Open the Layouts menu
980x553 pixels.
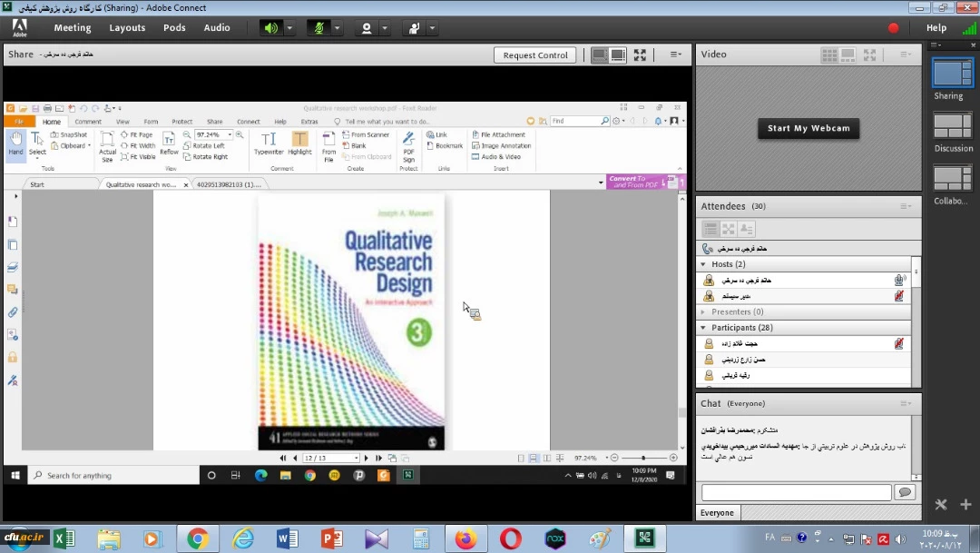[127, 28]
